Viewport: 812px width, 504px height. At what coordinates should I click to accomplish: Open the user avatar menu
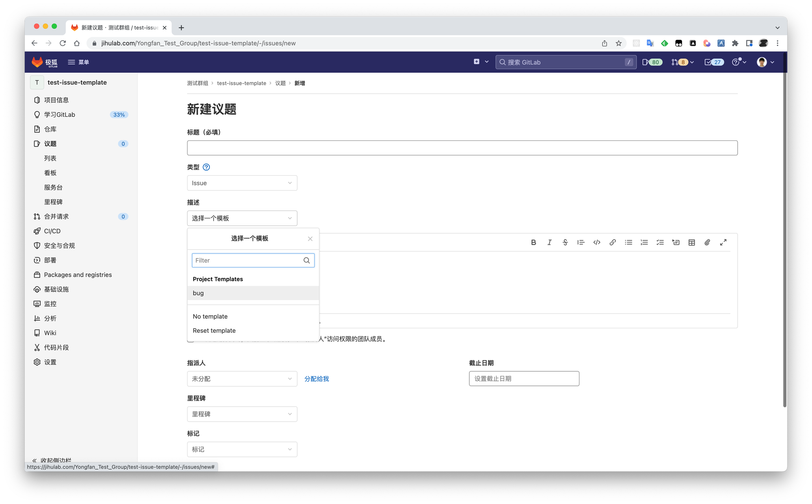tap(766, 62)
